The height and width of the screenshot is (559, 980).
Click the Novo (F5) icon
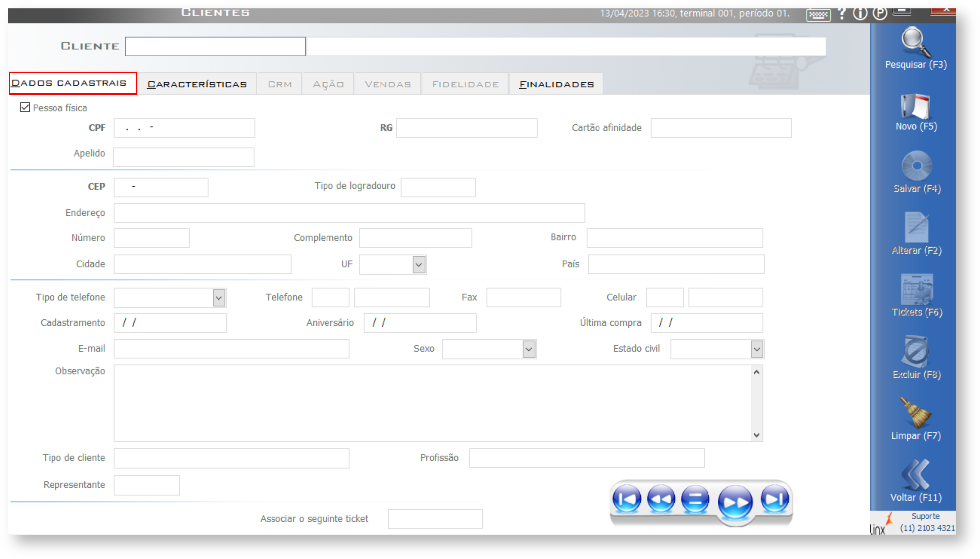click(916, 106)
